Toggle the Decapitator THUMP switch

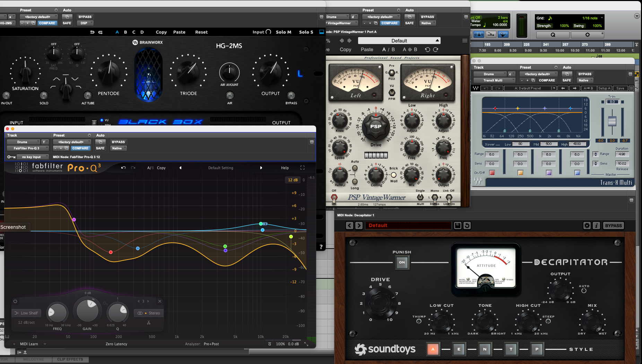419,321
